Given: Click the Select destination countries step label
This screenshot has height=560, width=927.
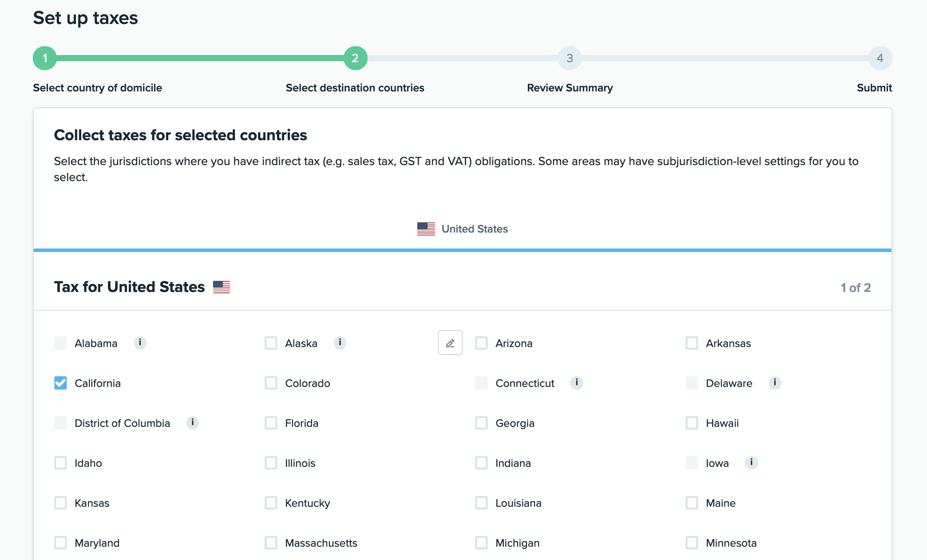Looking at the screenshot, I should click(x=355, y=88).
